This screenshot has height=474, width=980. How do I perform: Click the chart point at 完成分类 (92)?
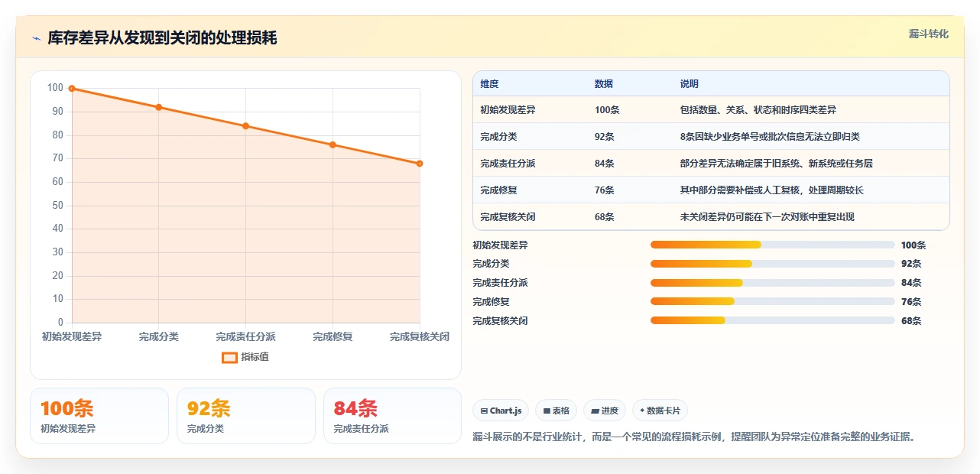pos(159,107)
